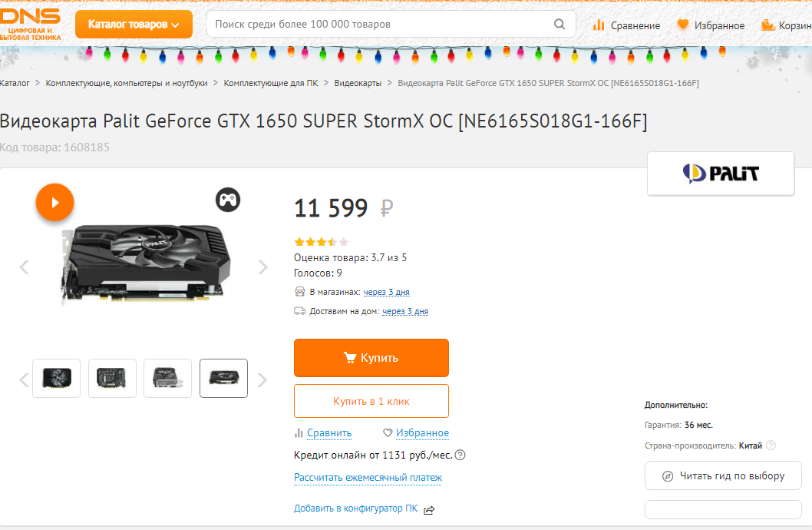
Task: Select the first product thumbnail
Action: pyautogui.click(x=56, y=378)
